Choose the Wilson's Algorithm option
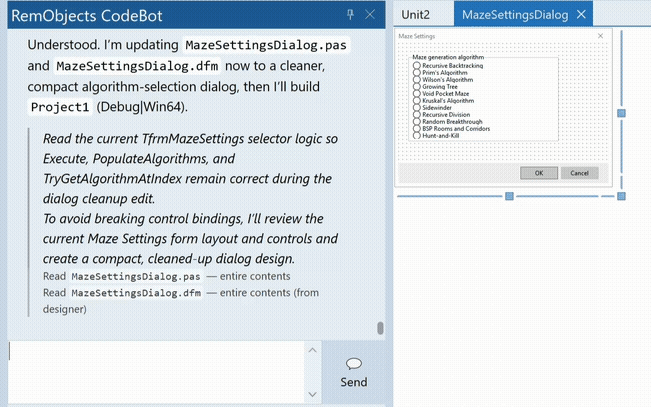This screenshot has width=651, height=407. [443, 80]
